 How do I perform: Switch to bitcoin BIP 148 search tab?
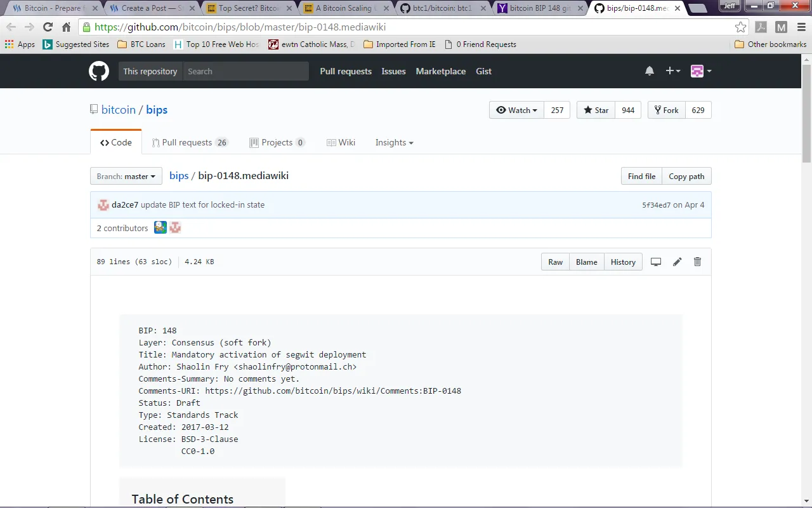click(x=539, y=8)
